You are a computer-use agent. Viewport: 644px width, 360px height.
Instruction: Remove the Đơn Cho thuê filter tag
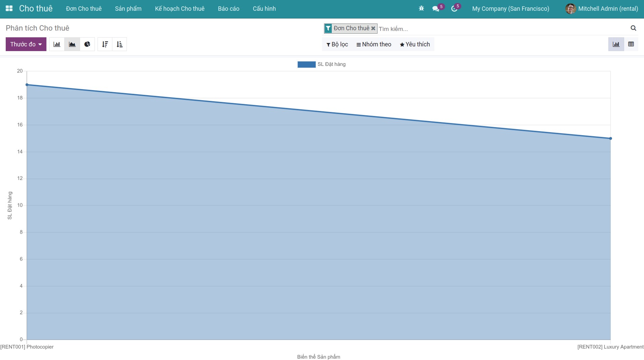(x=373, y=29)
